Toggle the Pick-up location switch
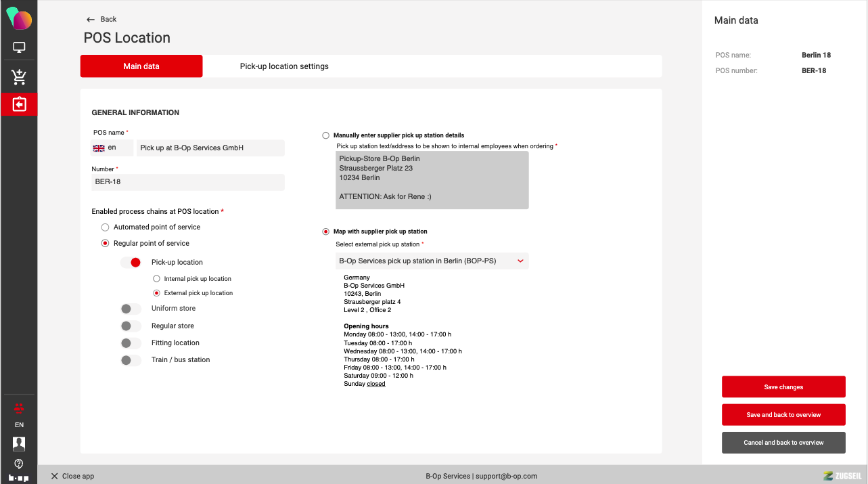This screenshot has height=484, width=868. pos(131,263)
